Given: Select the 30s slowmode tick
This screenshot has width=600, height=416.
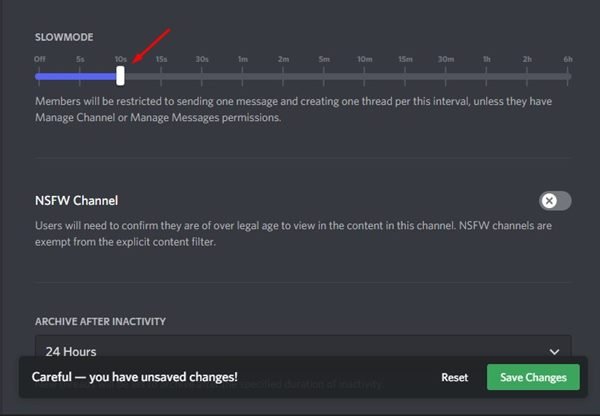Looking at the screenshot, I should point(202,76).
